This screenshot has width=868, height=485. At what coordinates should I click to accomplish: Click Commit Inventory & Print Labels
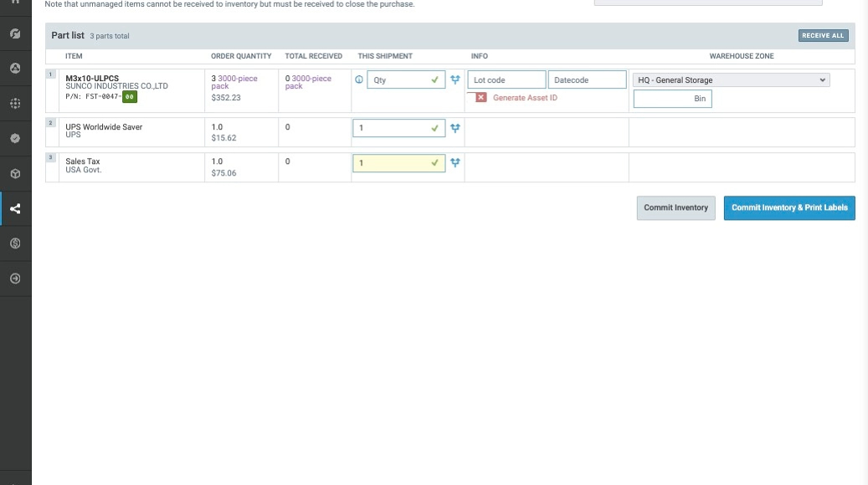[x=788, y=207]
